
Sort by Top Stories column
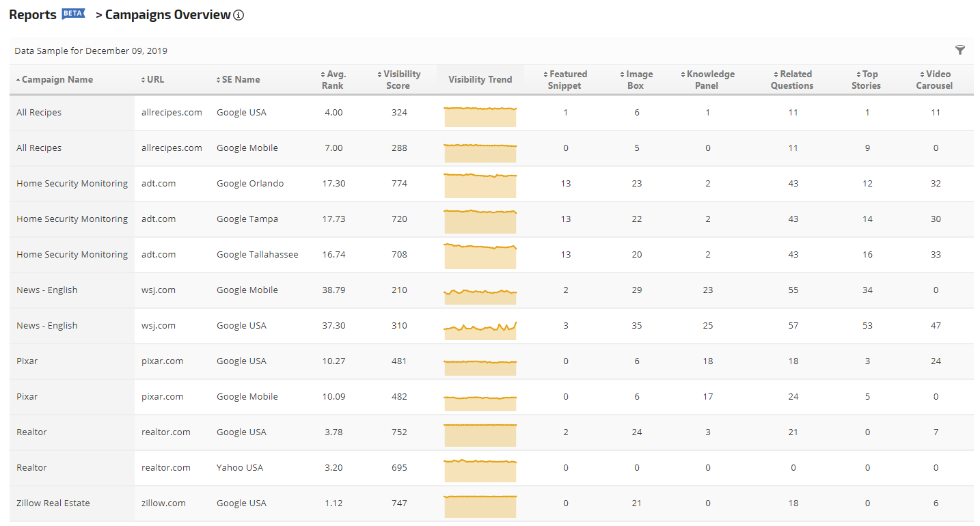[x=867, y=80]
